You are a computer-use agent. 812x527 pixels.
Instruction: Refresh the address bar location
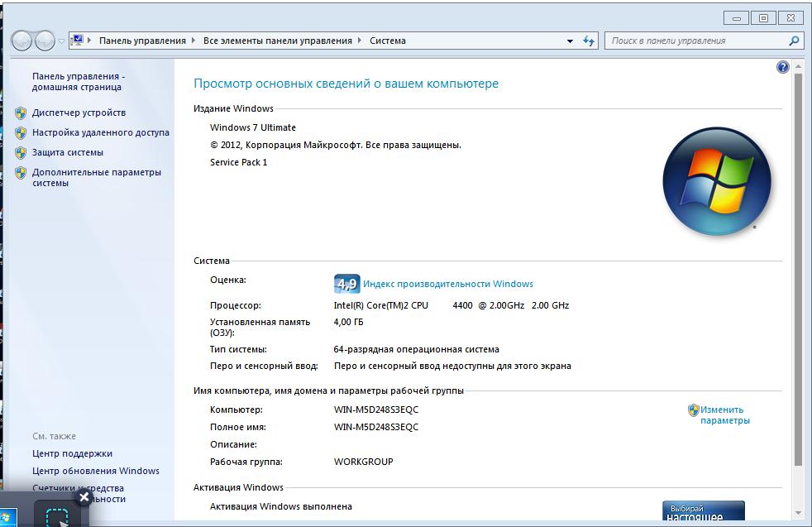tap(589, 41)
